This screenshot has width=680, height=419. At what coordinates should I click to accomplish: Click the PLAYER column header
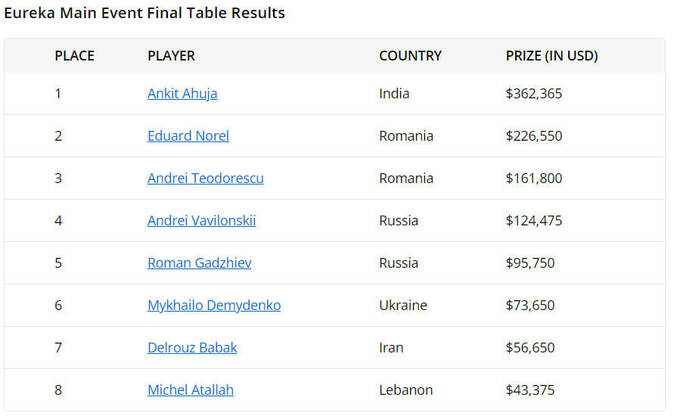[x=171, y=56]
